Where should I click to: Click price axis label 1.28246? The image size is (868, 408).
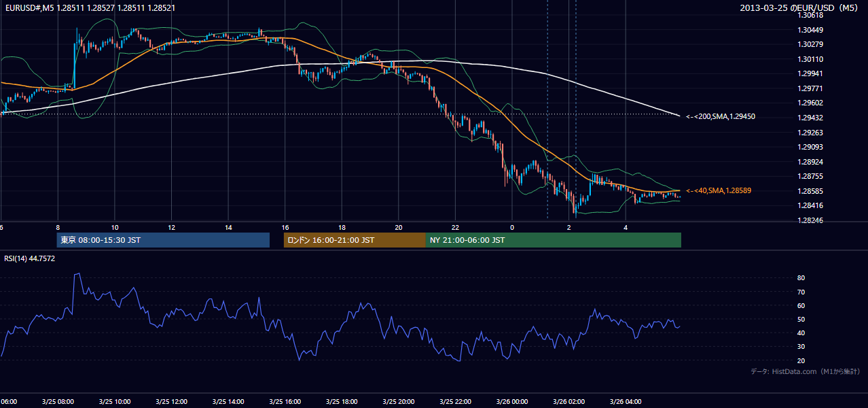point(811,220)
